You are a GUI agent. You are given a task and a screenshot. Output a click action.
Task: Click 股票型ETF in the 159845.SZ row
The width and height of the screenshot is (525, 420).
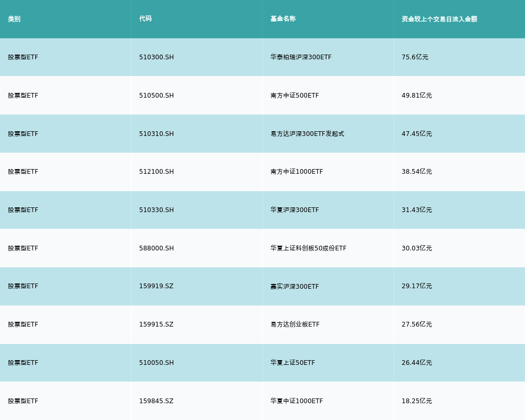[23, 401]
